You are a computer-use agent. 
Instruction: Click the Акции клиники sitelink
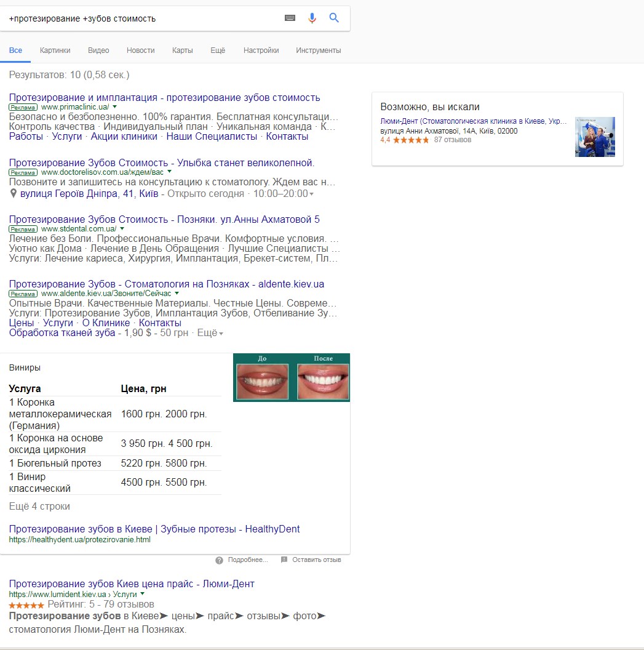[x=124, y=137]
